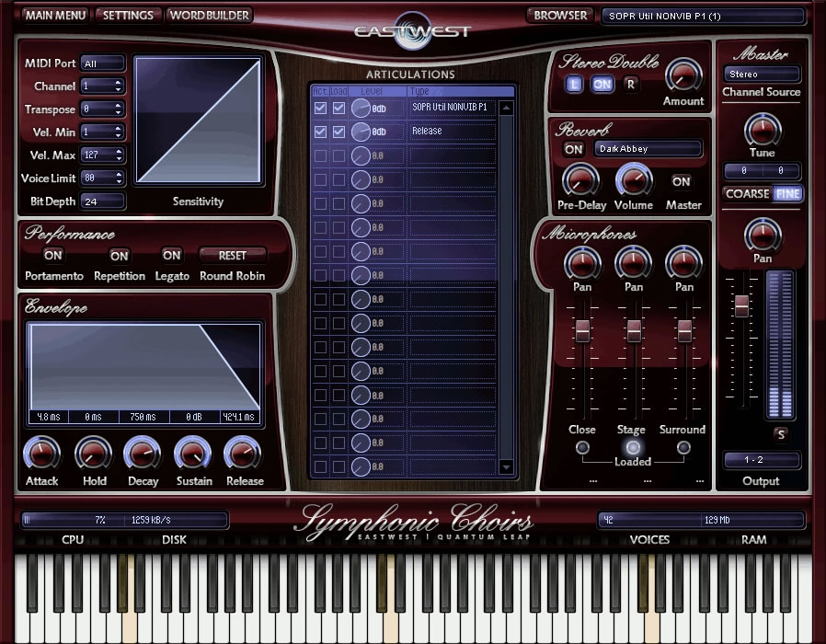
Task: Click the Vel. Min stepper arrows
Action: [x=118, y=132]
